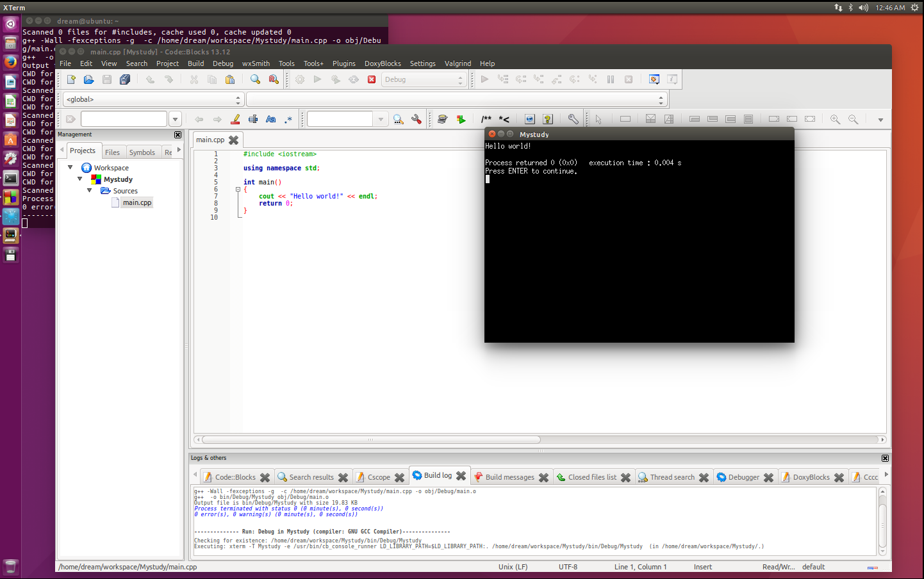Open the File menu
This screenshot has width=924, height=579.
(x=65, y=63)
